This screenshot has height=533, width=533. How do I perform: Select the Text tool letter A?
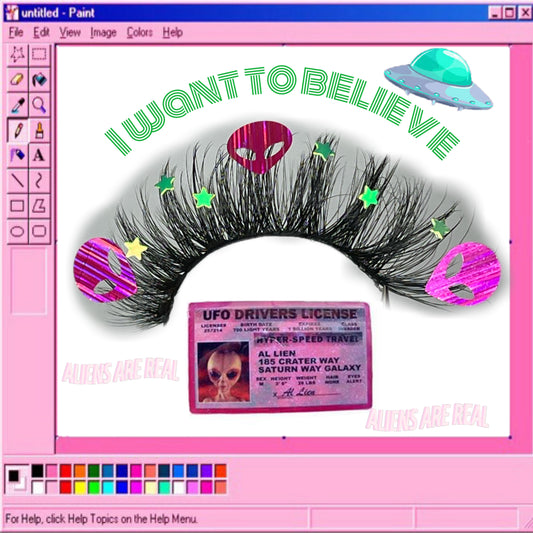[39, 155]
